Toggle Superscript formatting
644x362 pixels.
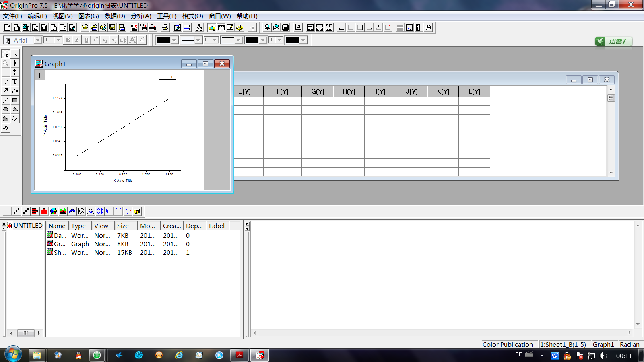pos(95,40)
